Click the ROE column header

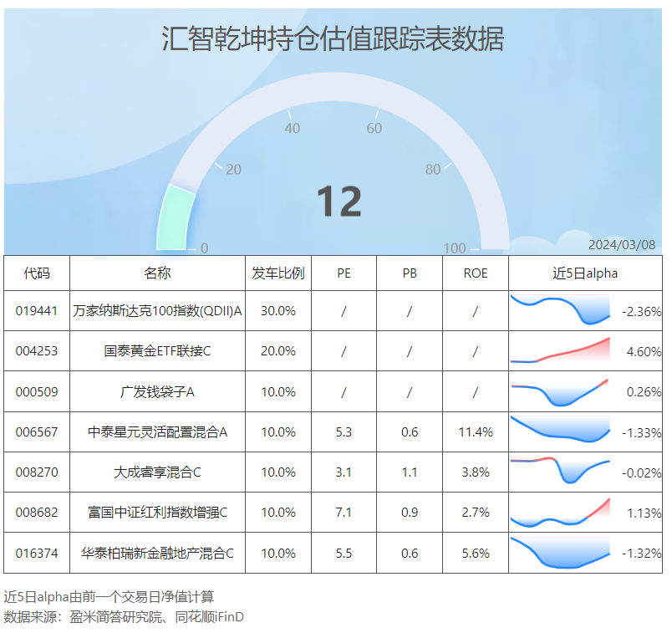tap(476, 273)
